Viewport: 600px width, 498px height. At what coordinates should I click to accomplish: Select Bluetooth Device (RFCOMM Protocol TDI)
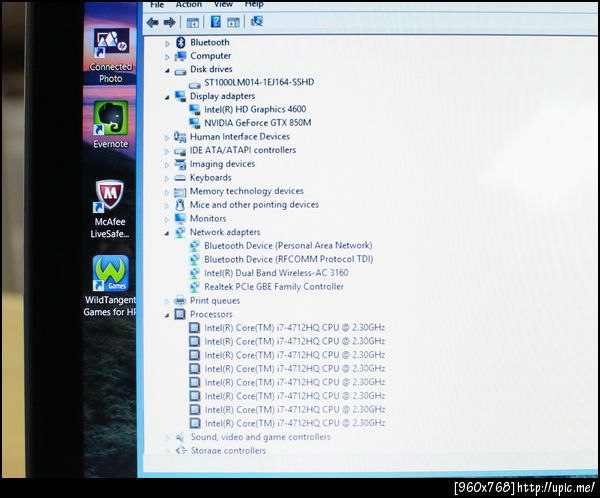pyautogui.click(x=289, y=260)
